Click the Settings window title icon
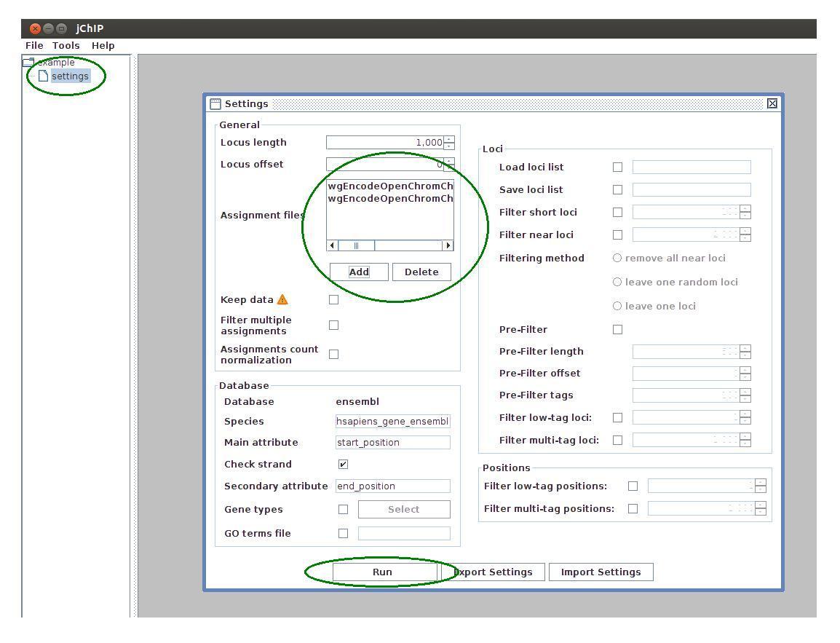 [215, 104]
